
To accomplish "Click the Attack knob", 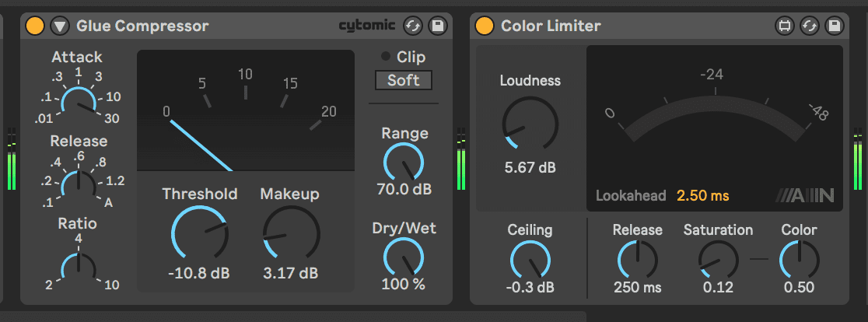I will click(79, 103).
